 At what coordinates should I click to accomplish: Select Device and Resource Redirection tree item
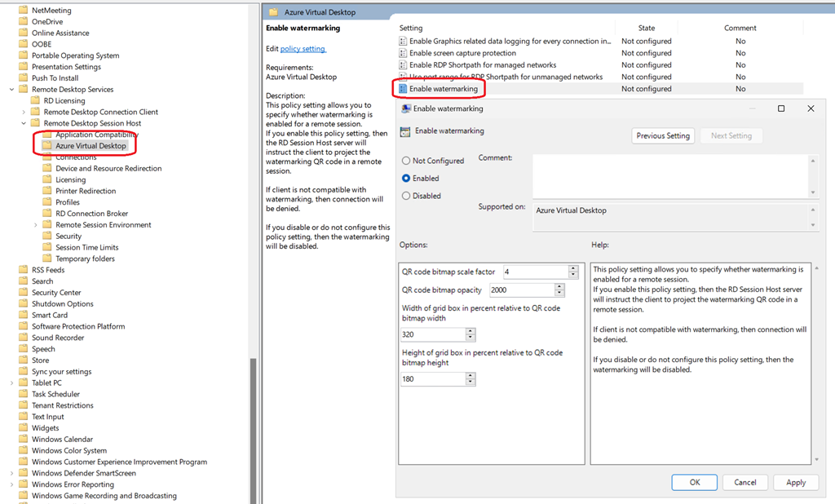[x=108, y=168]
